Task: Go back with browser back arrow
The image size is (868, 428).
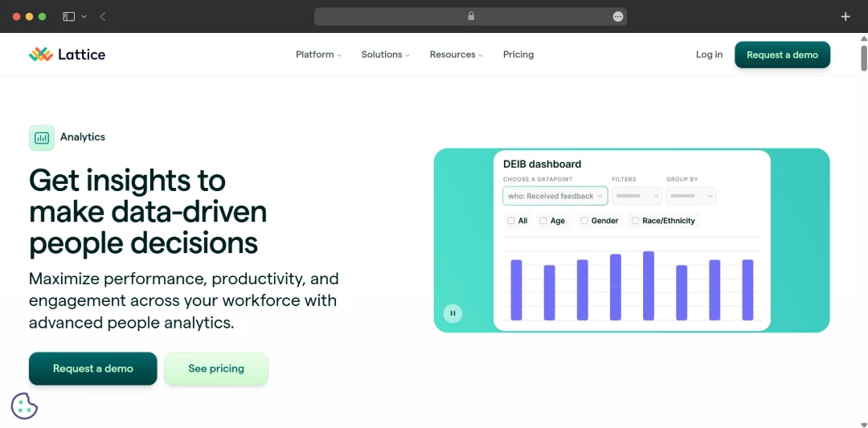Action: click(x=103, y=17)
